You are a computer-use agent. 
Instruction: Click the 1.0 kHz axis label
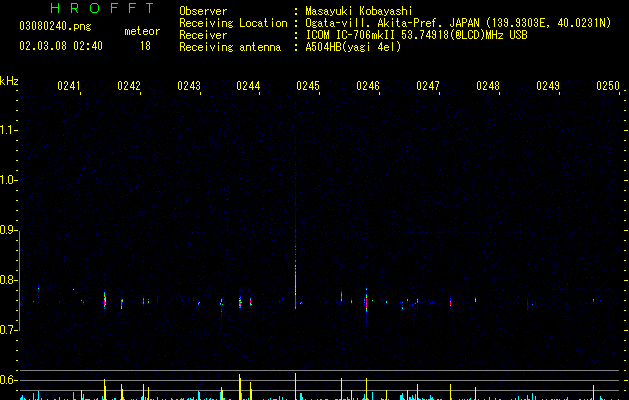click(8, 180)
